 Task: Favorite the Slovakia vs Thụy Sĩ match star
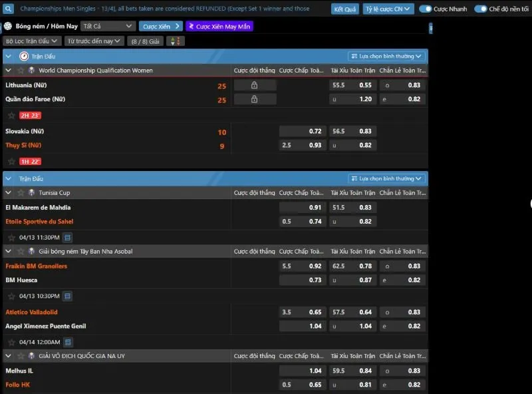(11, 161)
